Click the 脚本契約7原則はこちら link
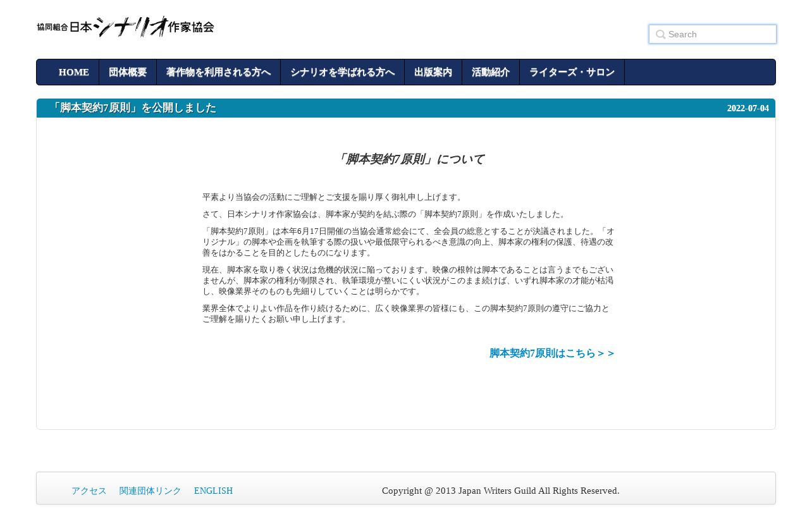This screenshot has width=812, height=514. 552,353
